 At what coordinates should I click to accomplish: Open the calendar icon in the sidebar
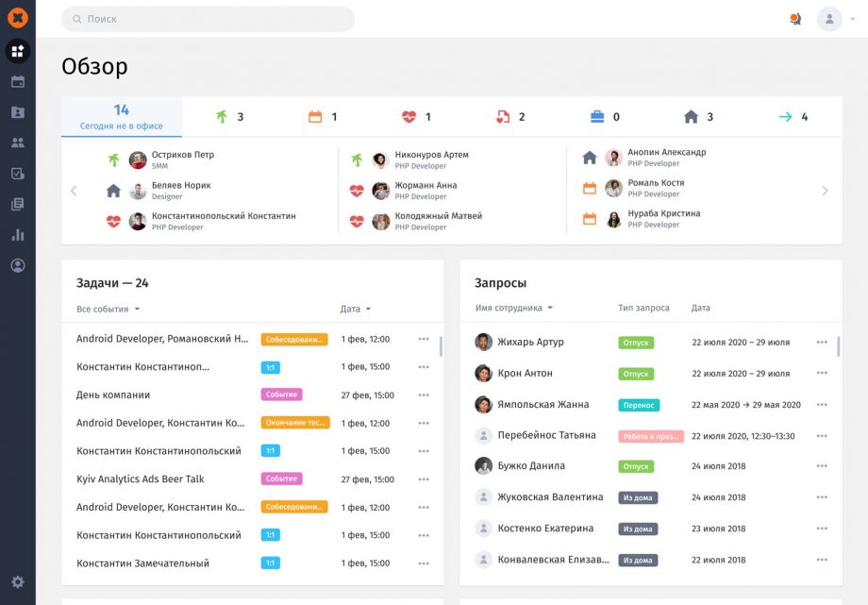pyautogui.click(x=17, y=81)
